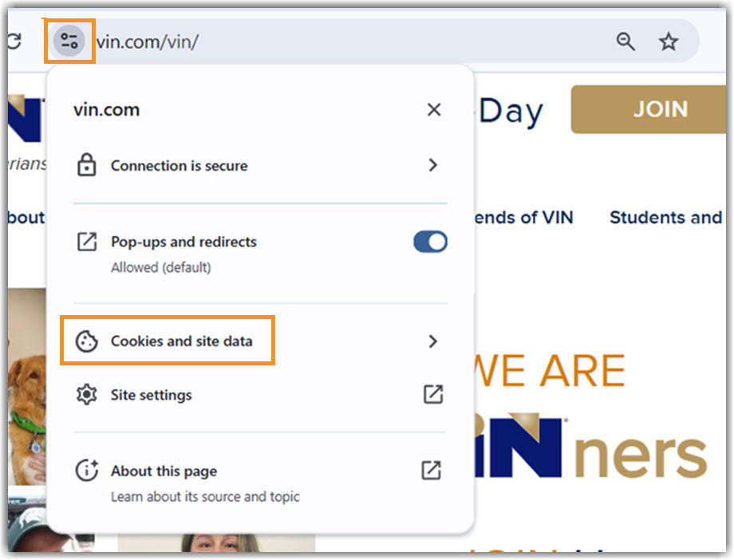Select the Students navigation menu item
This screenshot has height=560, width=734.
665,217
